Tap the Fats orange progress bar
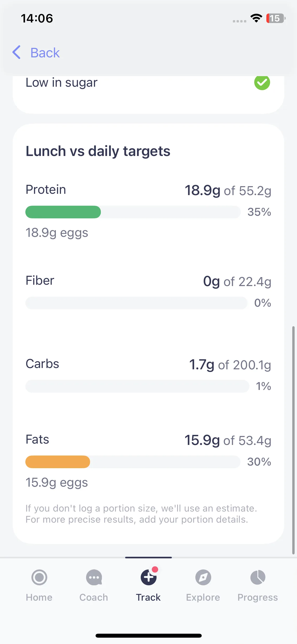The image size is (297, 644). click(x=58, y=462)
